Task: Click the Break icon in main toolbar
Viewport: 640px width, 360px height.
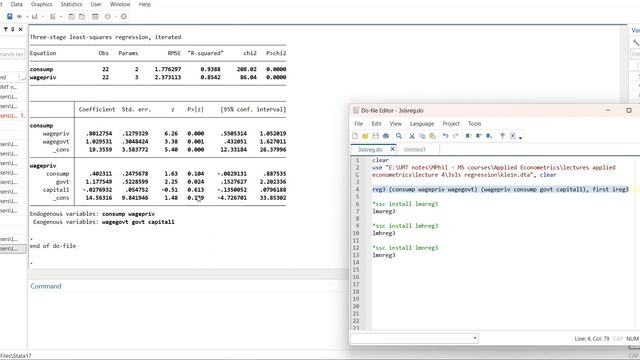Action: coord(124,17)
